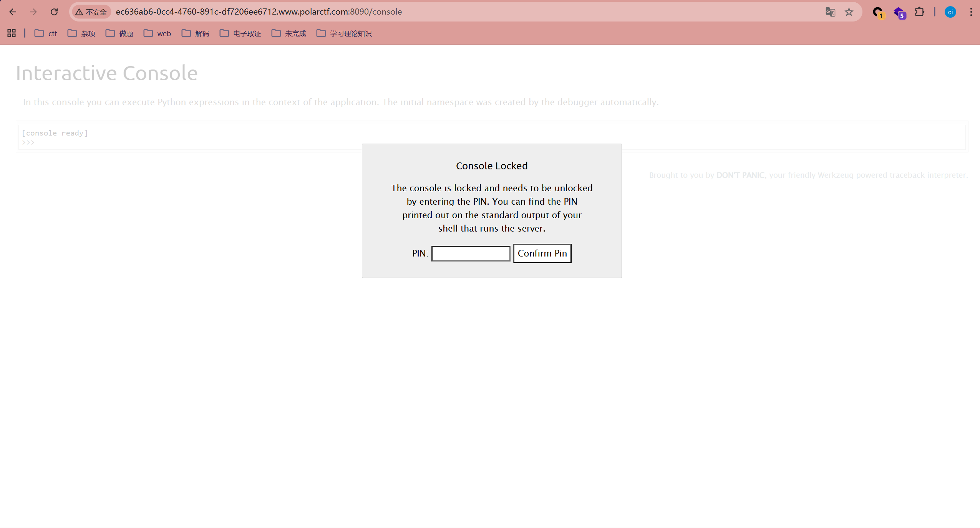
Task: Bookmark this page with the star icon
Action: [x=849, y=12]
